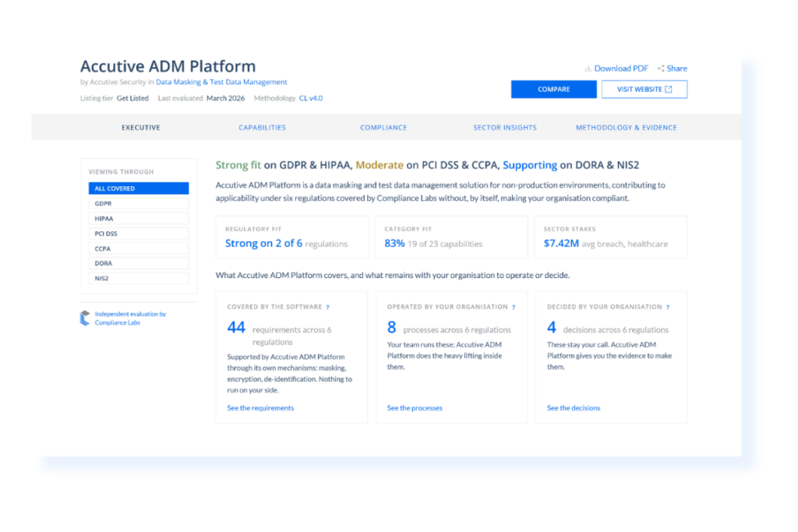Viewport: 798px width, 532px height.
Task: Click See the processes link
Action: (415, 408)
